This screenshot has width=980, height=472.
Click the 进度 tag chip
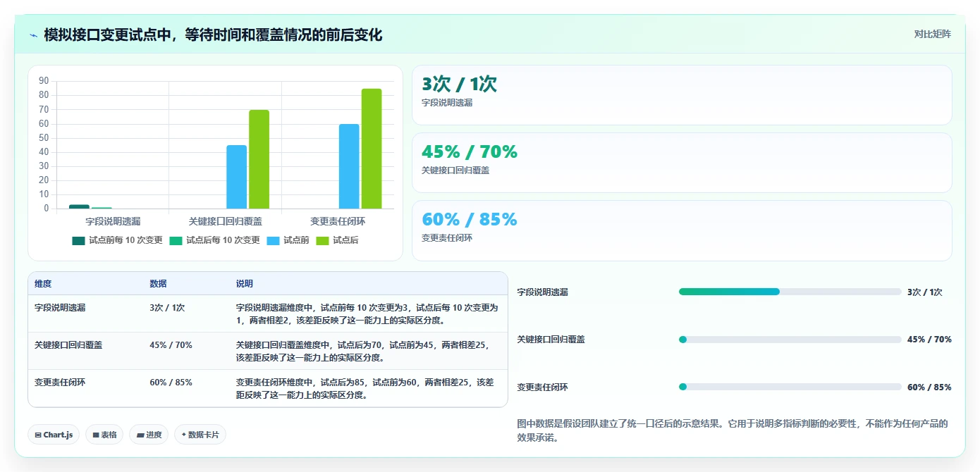pyautogui.click(x=149, y=435)
